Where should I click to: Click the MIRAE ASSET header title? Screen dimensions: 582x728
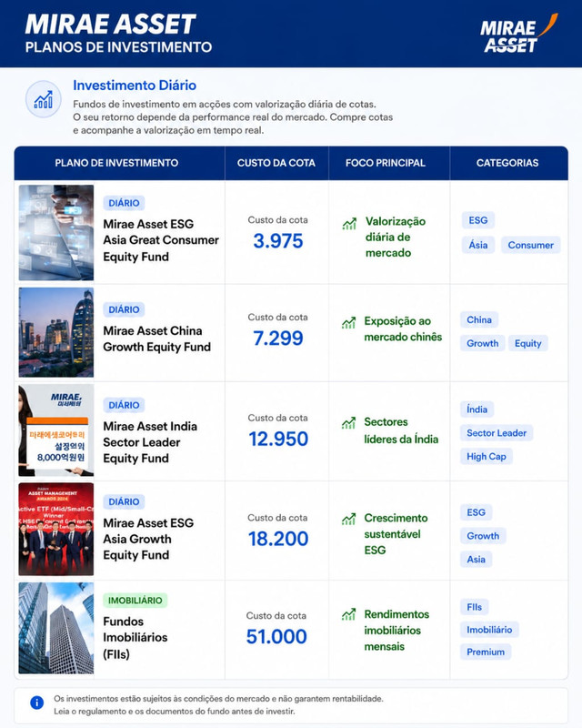coord(110,25)
